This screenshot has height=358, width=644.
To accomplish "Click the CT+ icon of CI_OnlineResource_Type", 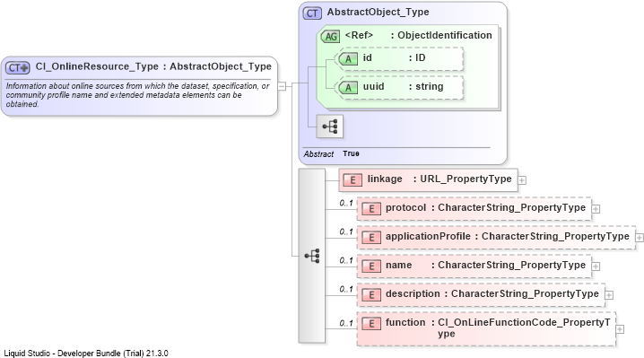I will pos(17,68).
